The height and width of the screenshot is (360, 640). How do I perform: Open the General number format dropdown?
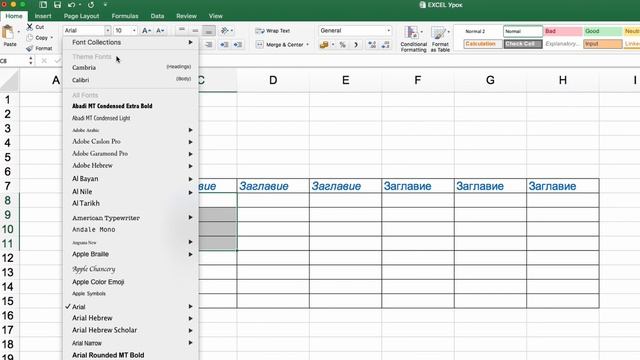(388, 31)
